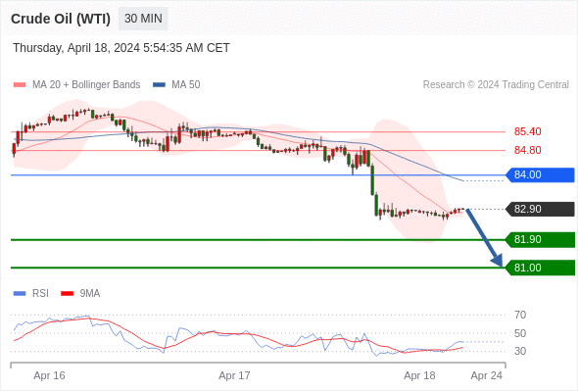Click the MA 20 + Bollinger Bands legend swatch
Viewport: 578px width, 392px height.
[20, 85]
